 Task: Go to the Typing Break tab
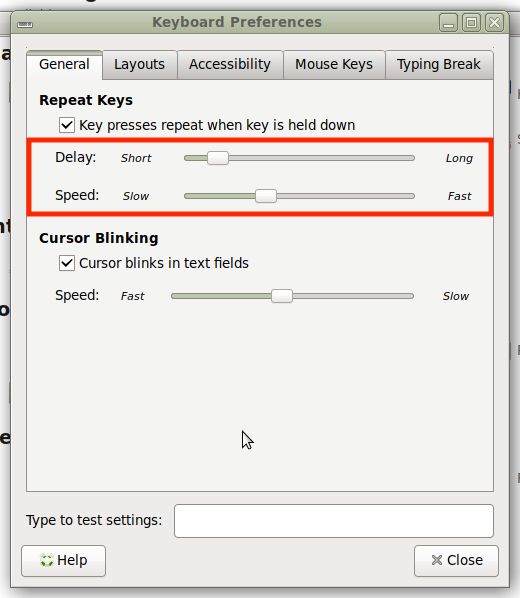[439, 65]
